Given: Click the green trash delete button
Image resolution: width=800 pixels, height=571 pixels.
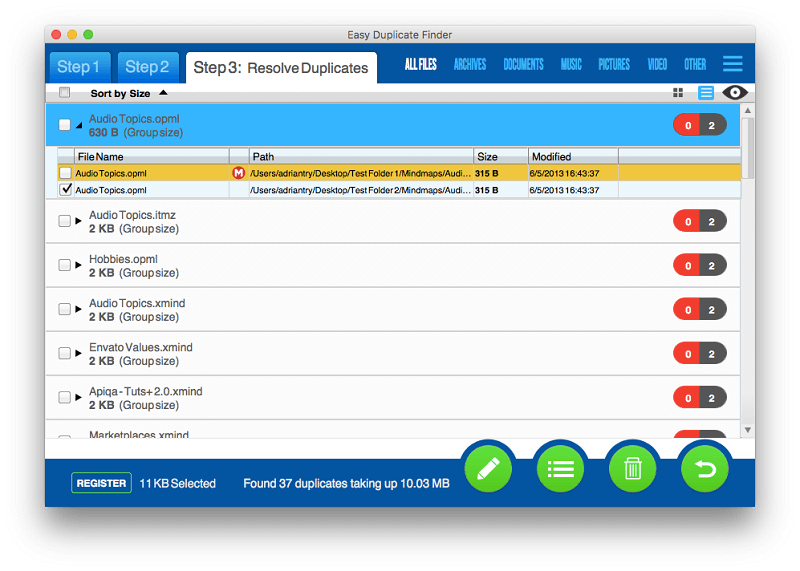Looking at the screenshot, I should click(x=633, y=469).
